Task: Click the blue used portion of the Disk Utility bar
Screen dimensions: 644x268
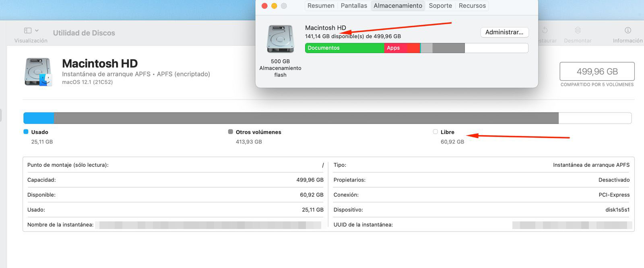Action: tap(39, 118)
